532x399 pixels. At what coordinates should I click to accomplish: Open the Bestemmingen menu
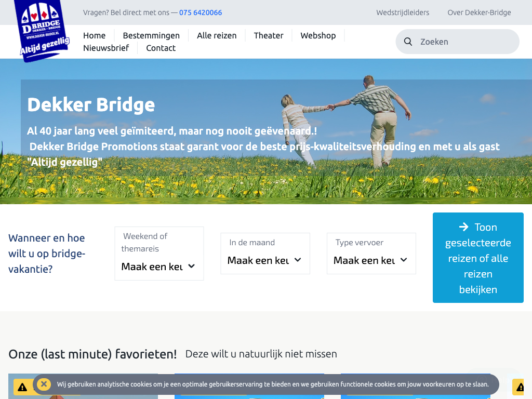151,35
